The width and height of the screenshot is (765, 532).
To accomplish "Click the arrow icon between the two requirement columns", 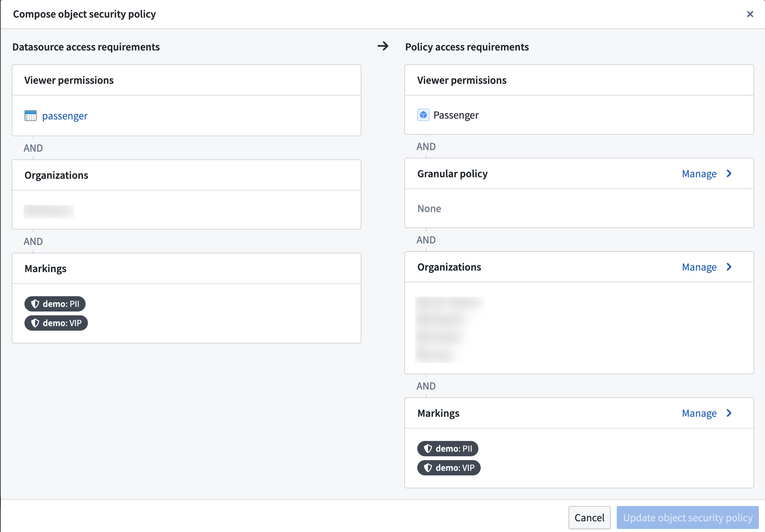I will pos(383,47).
